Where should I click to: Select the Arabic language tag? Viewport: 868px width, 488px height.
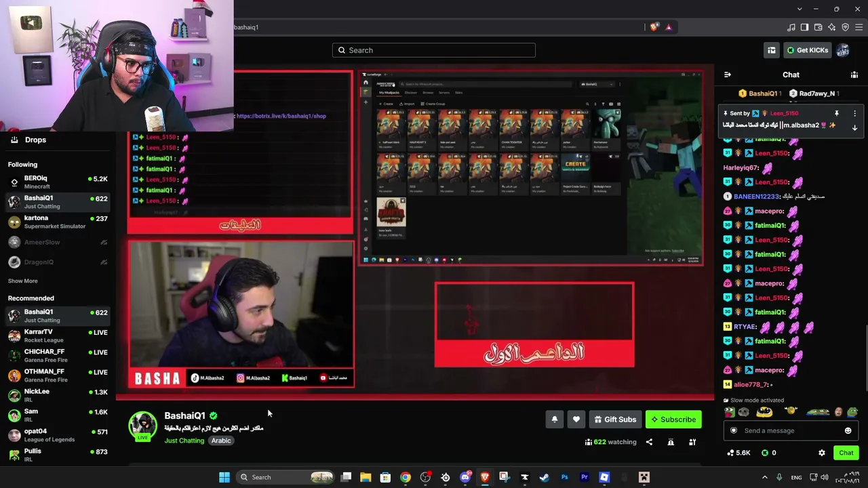click(x=221, y=441)
